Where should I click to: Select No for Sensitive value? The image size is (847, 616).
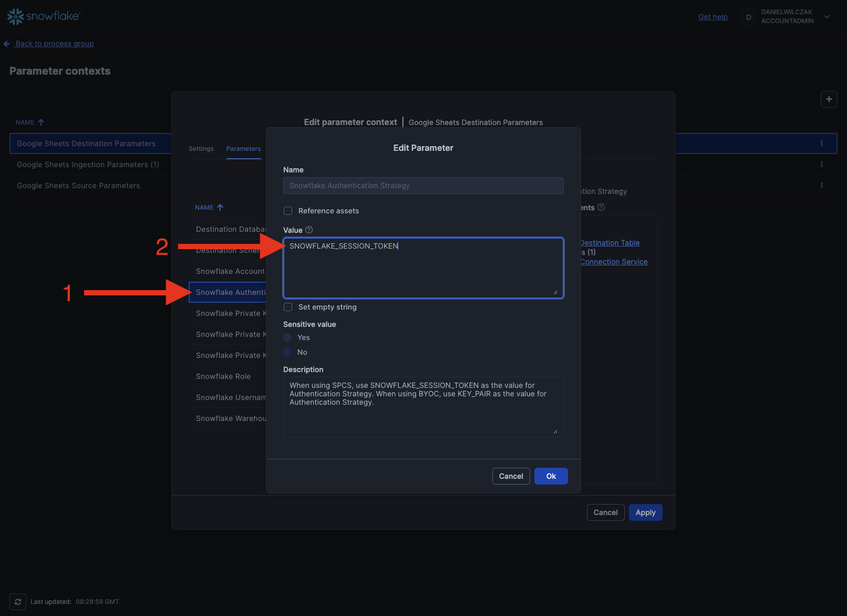(288, 352)
